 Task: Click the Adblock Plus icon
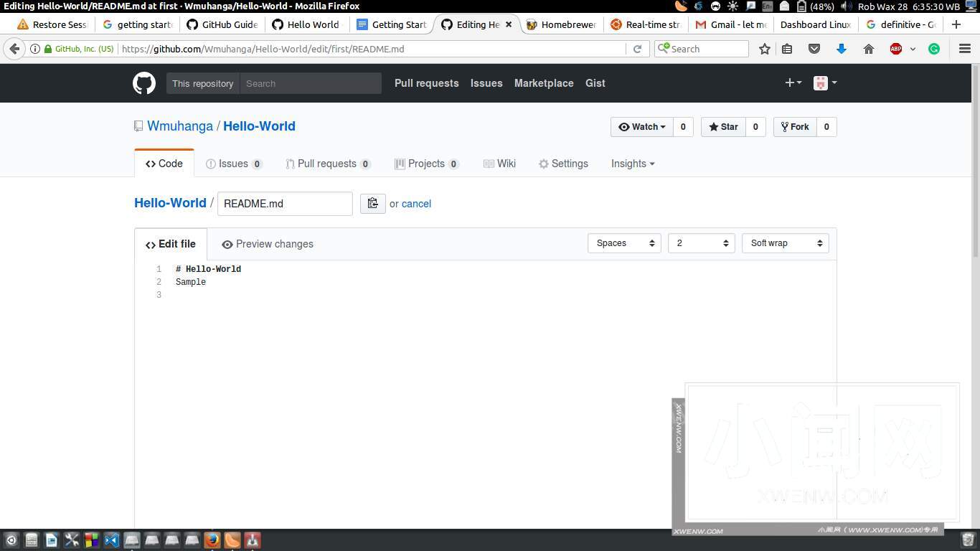point(896,49)
